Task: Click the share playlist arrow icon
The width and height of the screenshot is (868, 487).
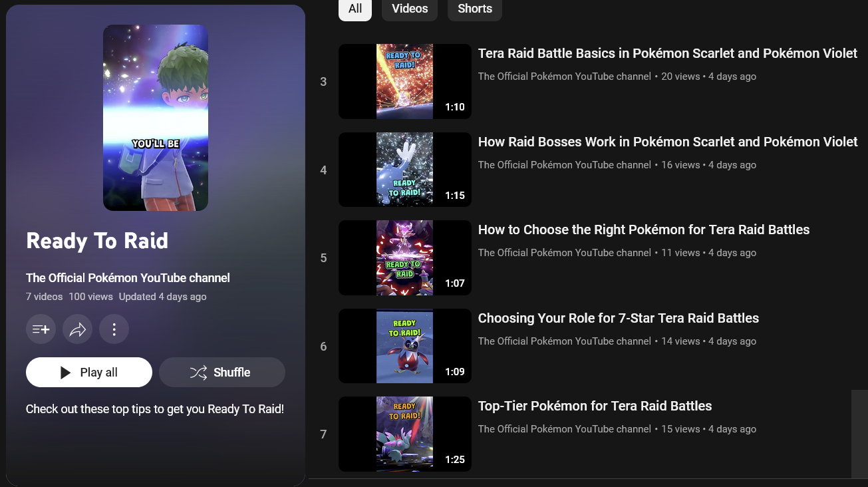Action: tap(77, 329)
